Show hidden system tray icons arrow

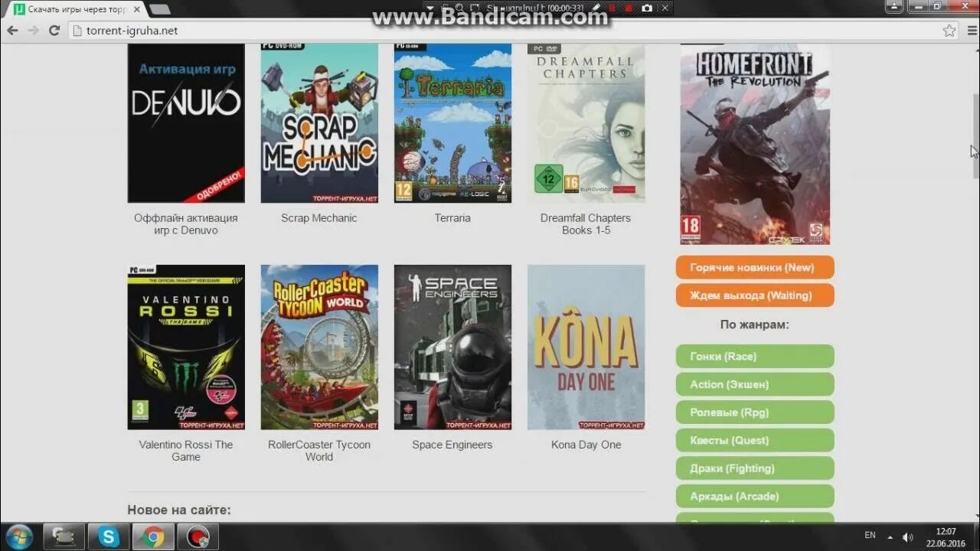pyautogui.click(x=890, y=537)
